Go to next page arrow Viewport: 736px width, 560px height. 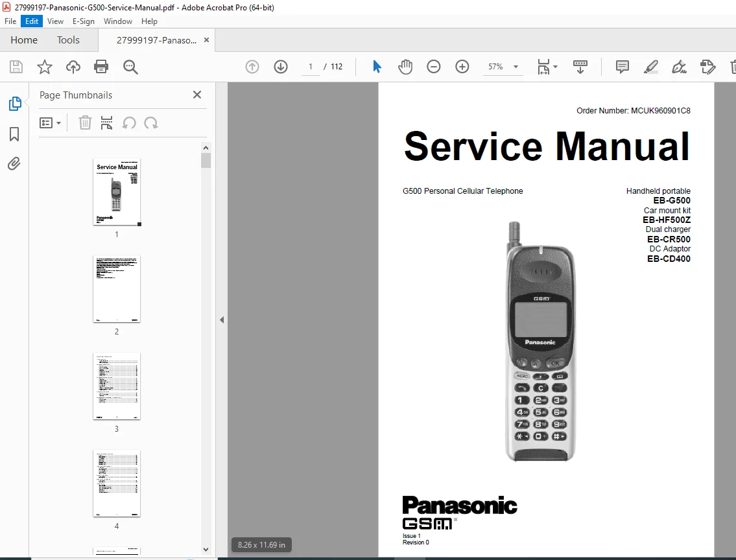point(281,67)
